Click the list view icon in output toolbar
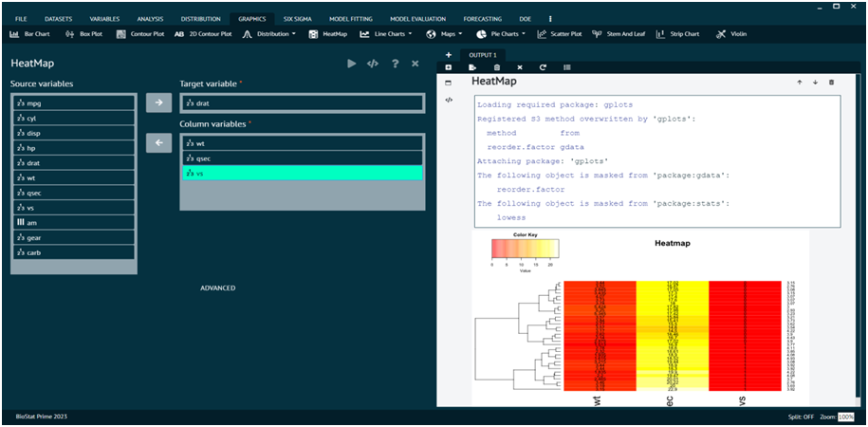 [x=567, y=67]
